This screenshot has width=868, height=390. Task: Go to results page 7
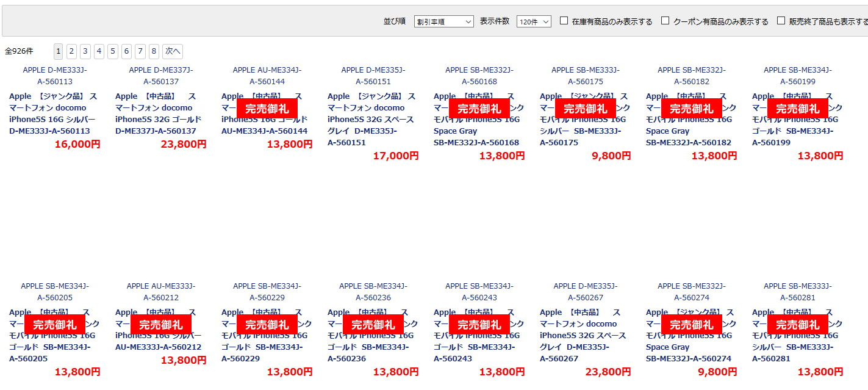(140, 51)
